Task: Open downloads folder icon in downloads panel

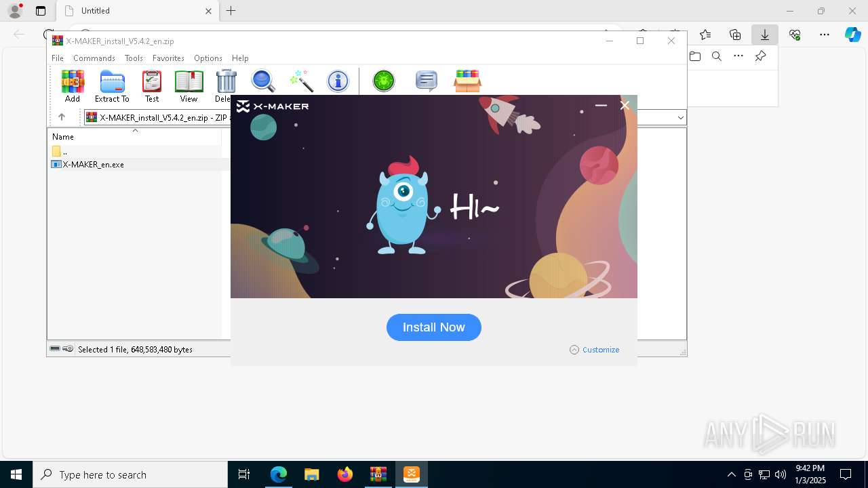Action: point(695,56)
